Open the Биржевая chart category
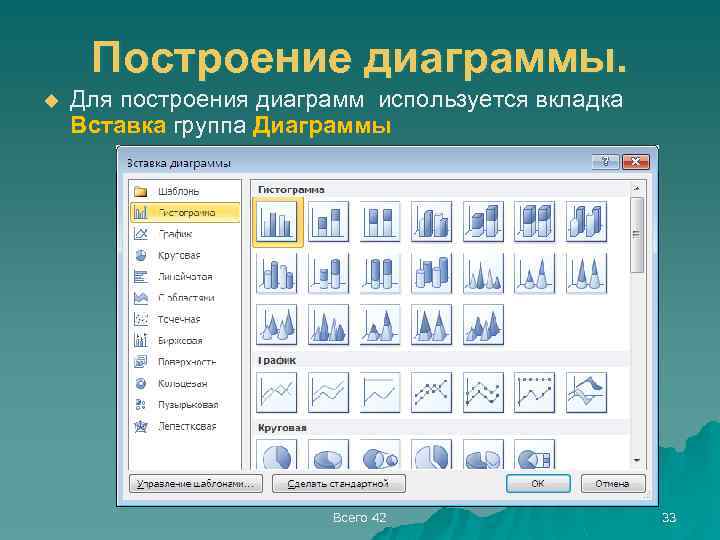 pyautogui.click(x=185, y=341)
